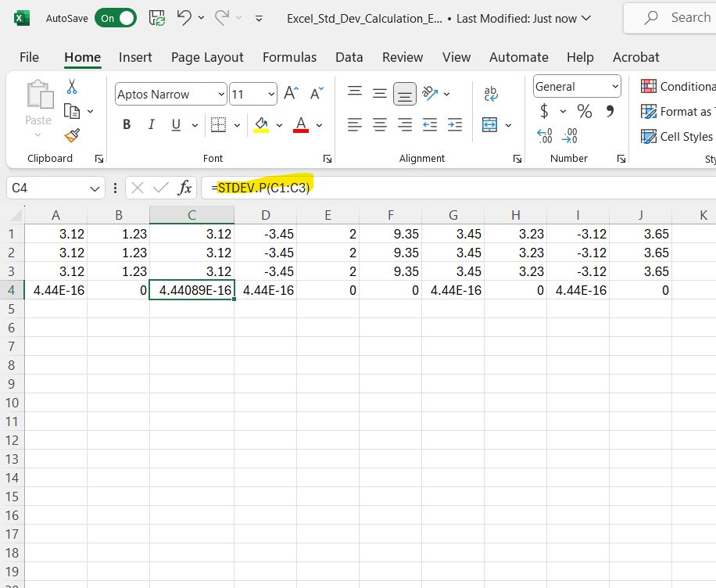716x588 pixels.
Task: Center text horizontally
Action: click(x=379, y=124)
